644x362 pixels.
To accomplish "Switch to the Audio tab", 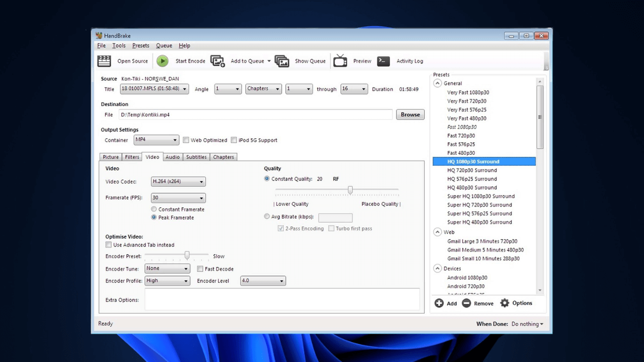I will [173, 157].
